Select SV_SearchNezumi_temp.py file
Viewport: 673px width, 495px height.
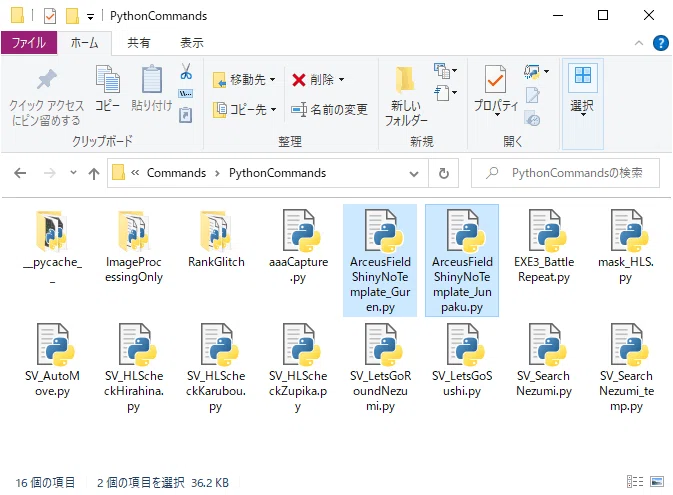[x=626, y=368]
